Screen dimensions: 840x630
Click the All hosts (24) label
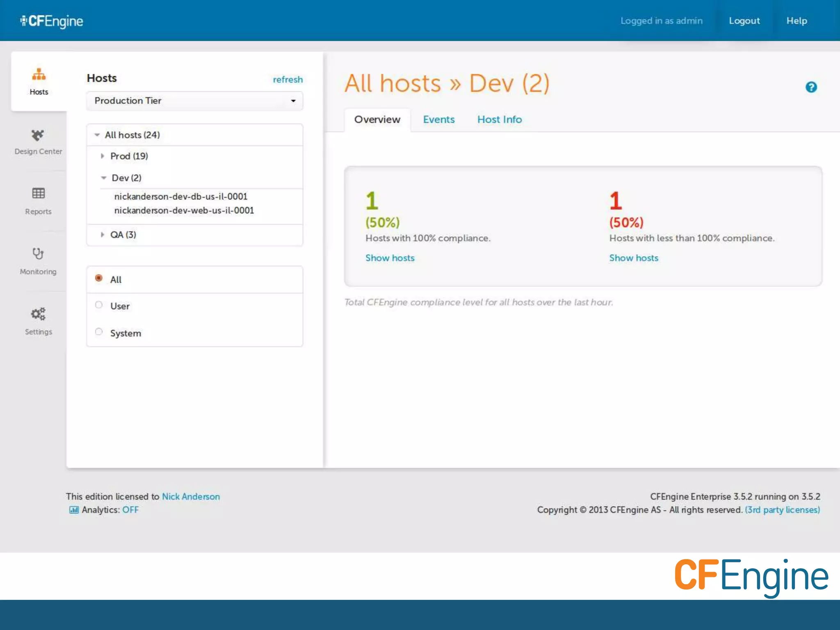point(132,135)
